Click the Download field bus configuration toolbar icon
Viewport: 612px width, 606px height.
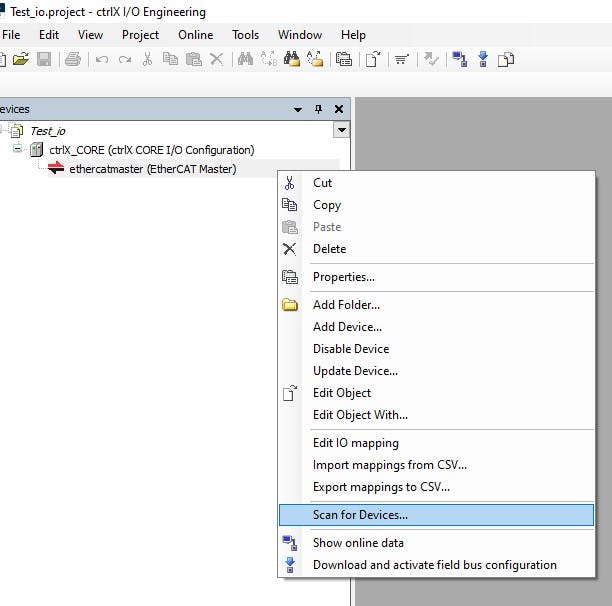pyautogui.click(x=483, y=59)
